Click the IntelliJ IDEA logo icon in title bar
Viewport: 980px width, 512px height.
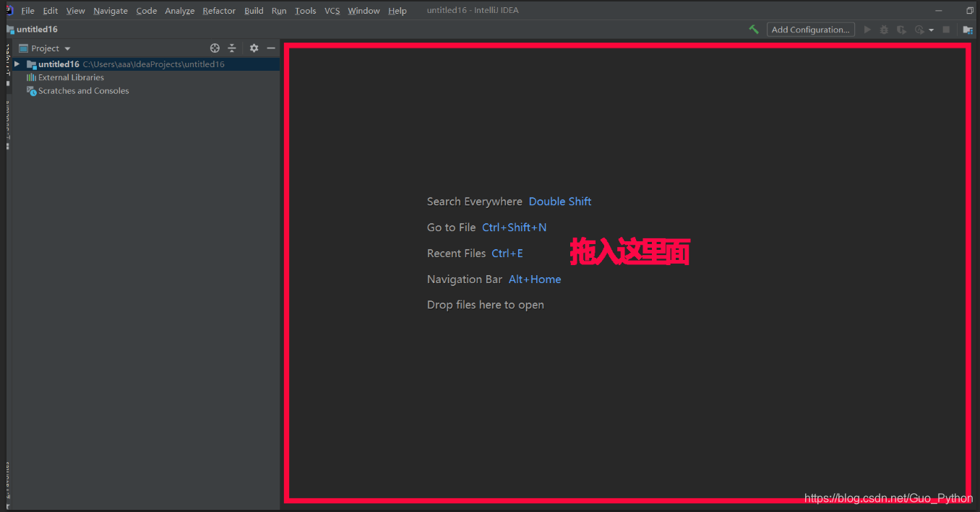[x=9, y=10]
